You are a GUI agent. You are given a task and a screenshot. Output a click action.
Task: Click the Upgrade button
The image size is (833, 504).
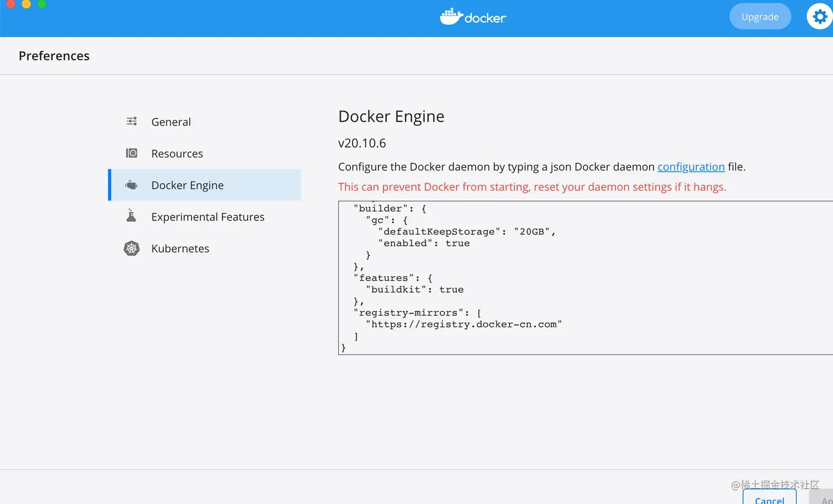pyautogui.click(x=760, y=17)
